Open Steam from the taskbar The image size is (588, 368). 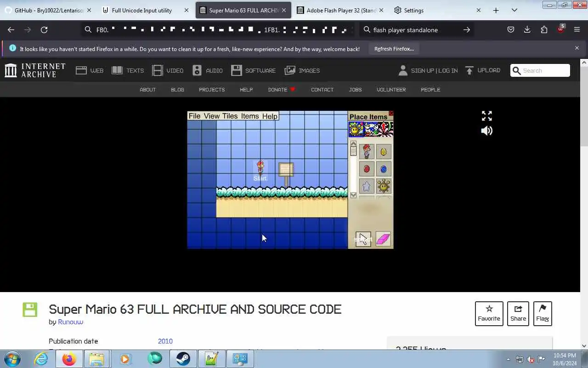point(184,359)
